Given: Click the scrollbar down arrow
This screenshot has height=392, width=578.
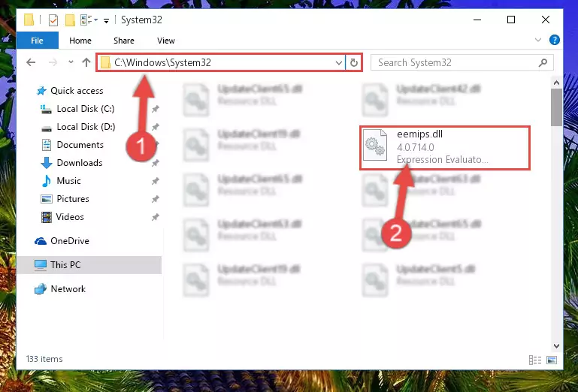Looking at the screenshot, I should pyautogui.click(x=557, y=346).
